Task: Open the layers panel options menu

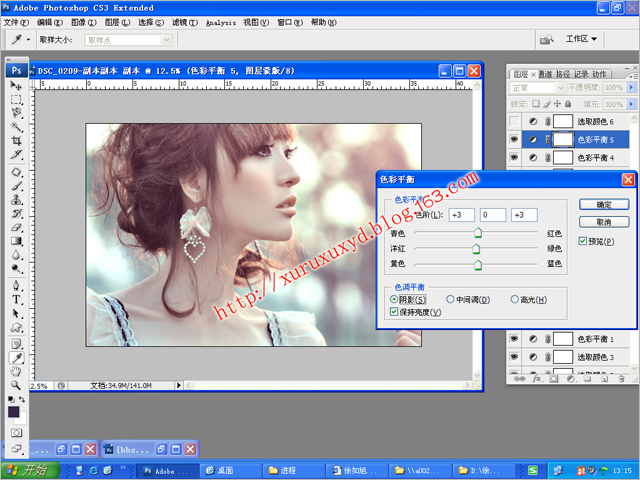Action: [x=633, y=76]
